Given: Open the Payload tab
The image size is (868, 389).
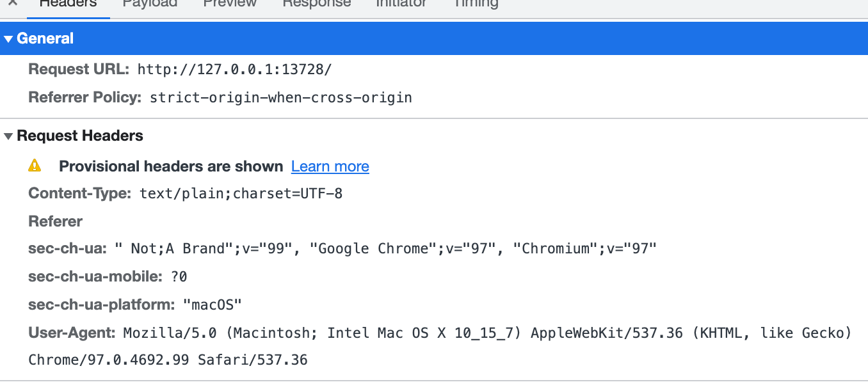Looking at the screenshot, I should coord(150,4).
